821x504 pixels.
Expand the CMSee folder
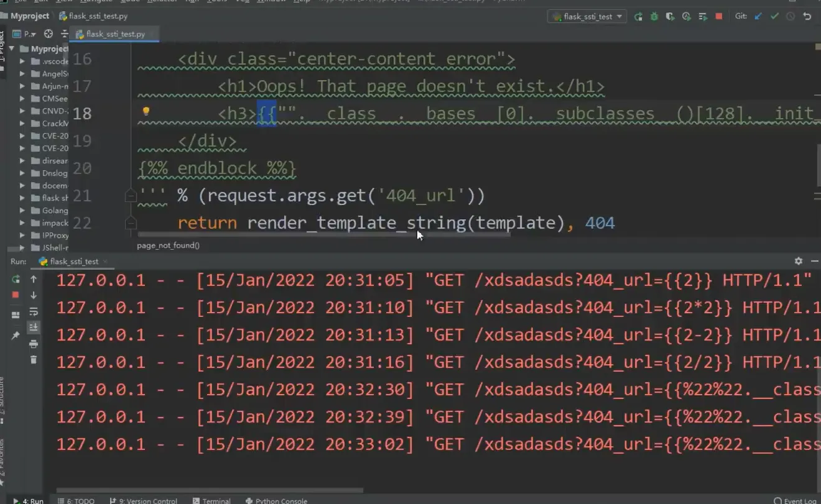(x=22, y=99)
